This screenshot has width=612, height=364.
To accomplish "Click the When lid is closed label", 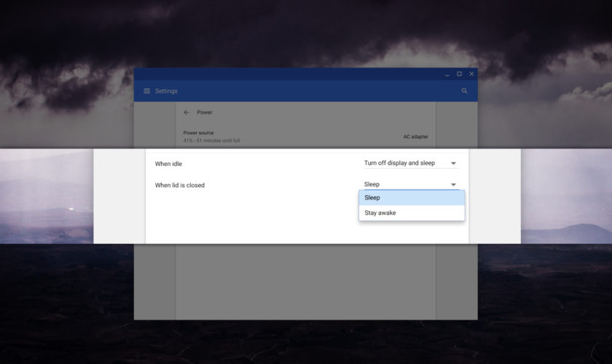I will [180, 186].
